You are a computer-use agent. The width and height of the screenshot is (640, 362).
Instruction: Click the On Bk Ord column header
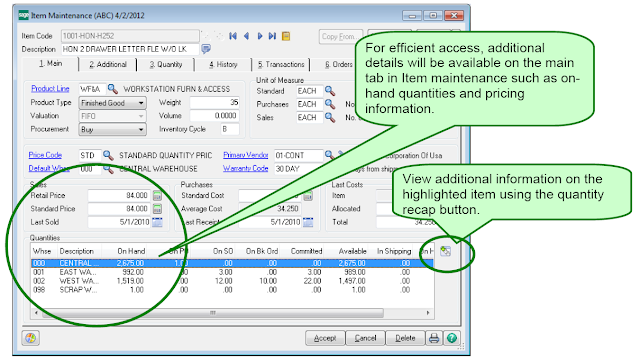[262, 251]
